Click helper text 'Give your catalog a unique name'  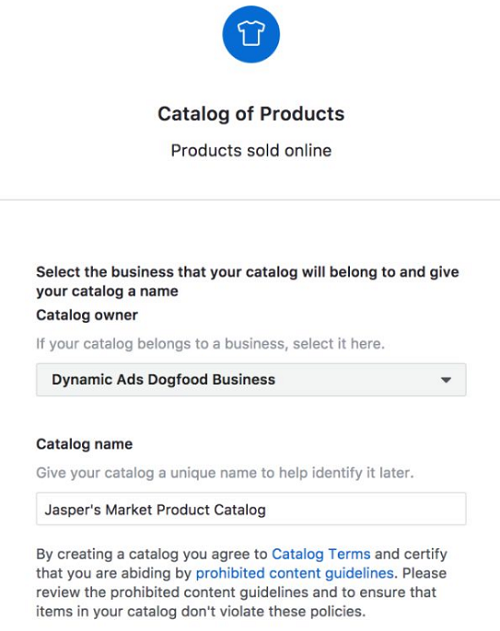pos(225,473)
